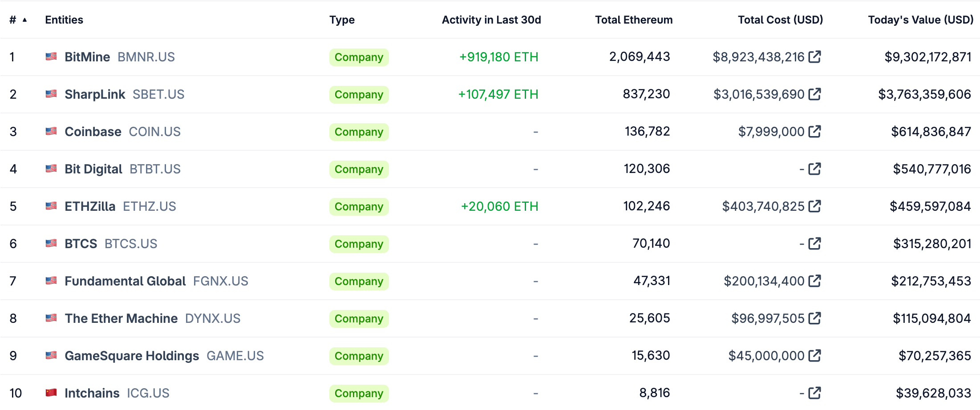This screenshot has height=410, width=980.
Task: Click the green +919,180 ETH activity value
Action: coord(498,57)
